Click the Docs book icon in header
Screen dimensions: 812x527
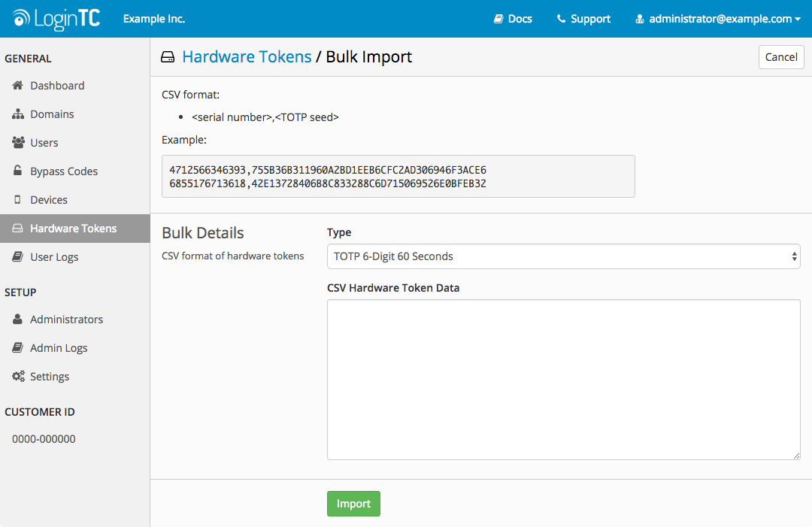click(x=498, y=19)
